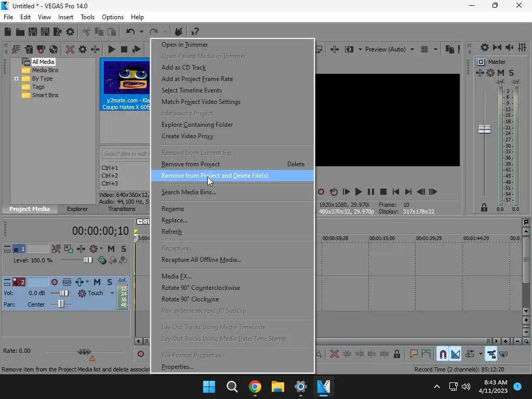Viewport: 532px width, 399px height.
Task: Open Google Chrome from the taskbar
Action: (255, 387)
